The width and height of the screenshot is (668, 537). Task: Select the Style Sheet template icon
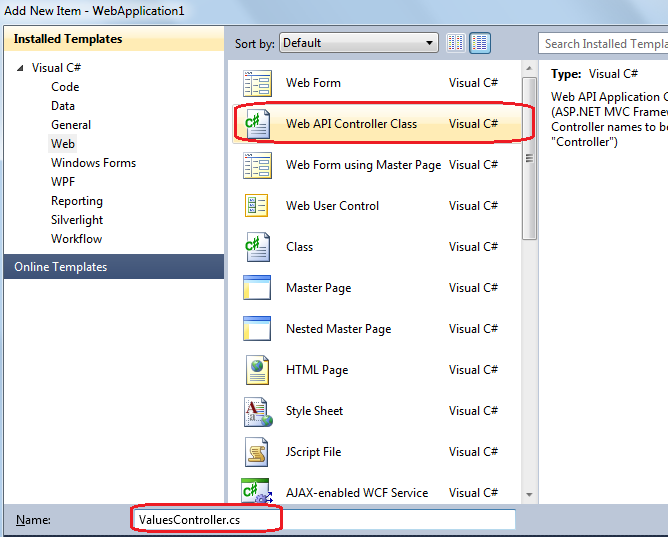pyautogui.click(x=257, y=411)
